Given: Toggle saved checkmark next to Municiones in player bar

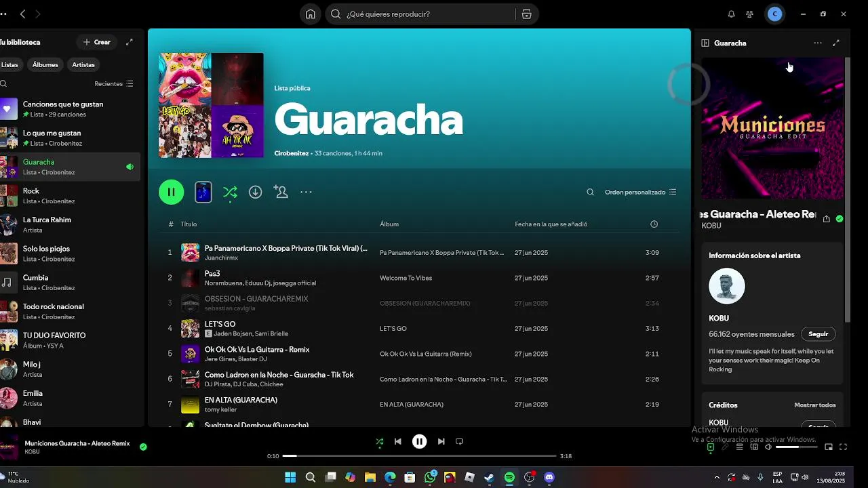Looking at the screenshot, I should pos(143,447).
